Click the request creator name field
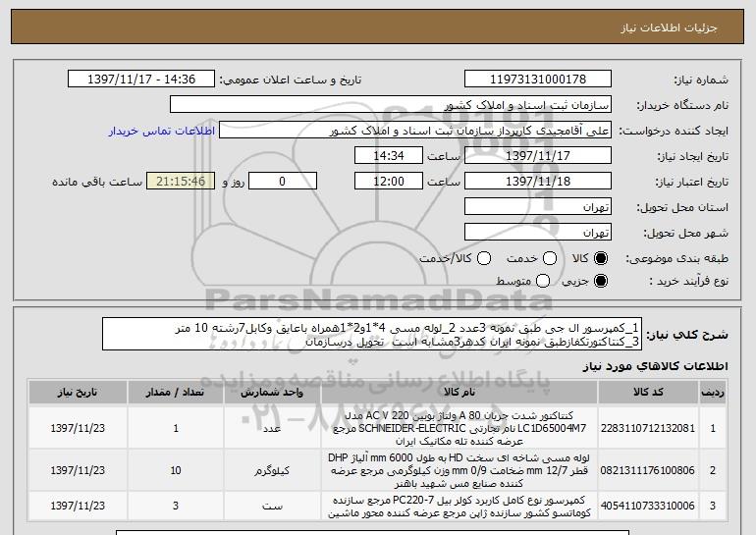This screenshot has height=535, width=756. click(415, 131)
